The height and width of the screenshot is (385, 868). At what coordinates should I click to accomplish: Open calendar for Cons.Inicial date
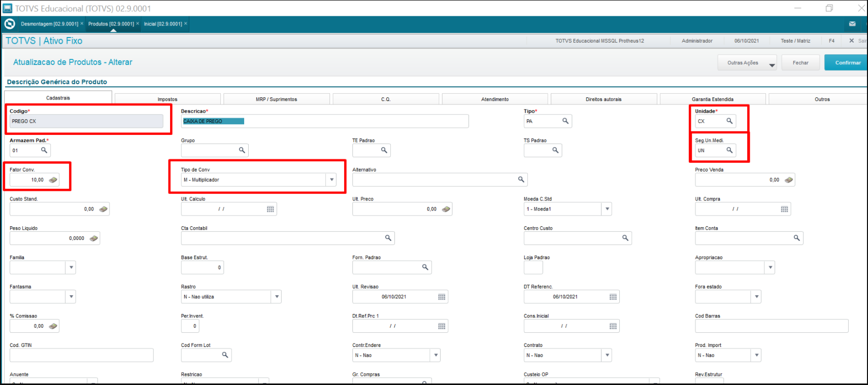pyautogui.click(x=613, y=326)
